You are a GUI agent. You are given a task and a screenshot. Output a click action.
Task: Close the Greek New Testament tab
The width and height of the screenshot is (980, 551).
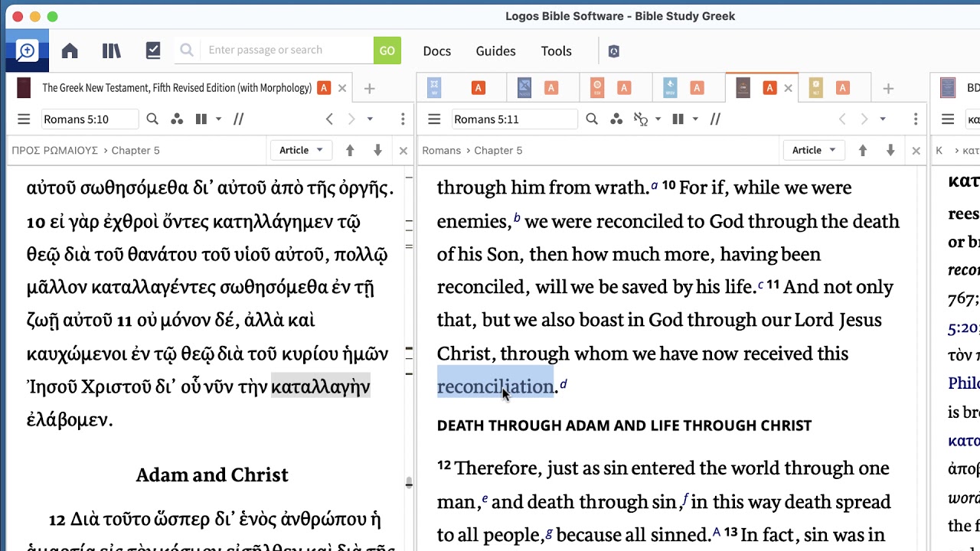pos(342,89)
